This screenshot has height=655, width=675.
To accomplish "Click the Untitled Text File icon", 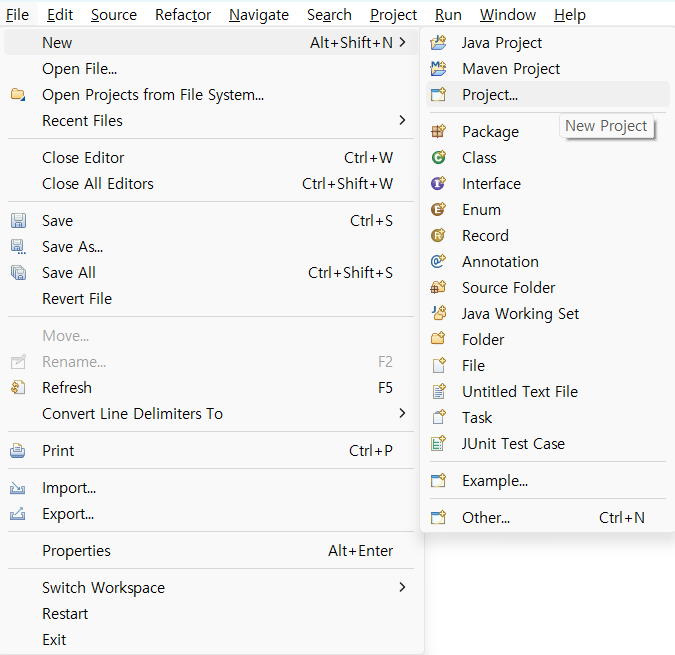I will pyautogui.click(x=438, y=391).
